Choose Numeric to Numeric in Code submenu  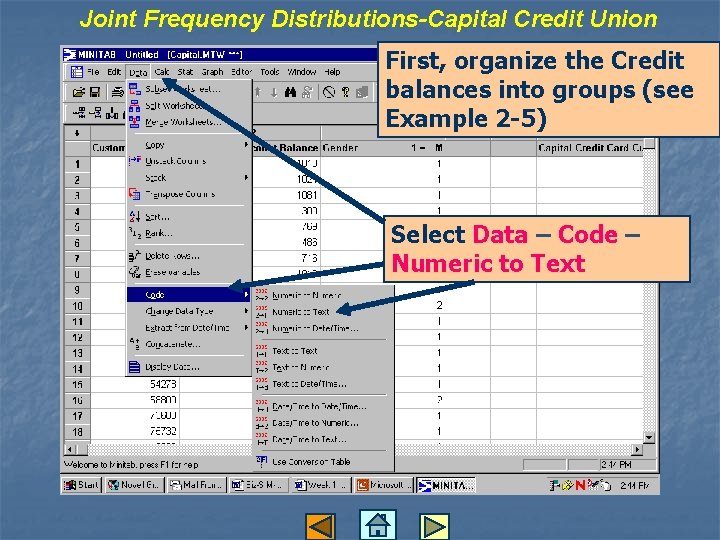pyautogui.click(x=307, y=295)
